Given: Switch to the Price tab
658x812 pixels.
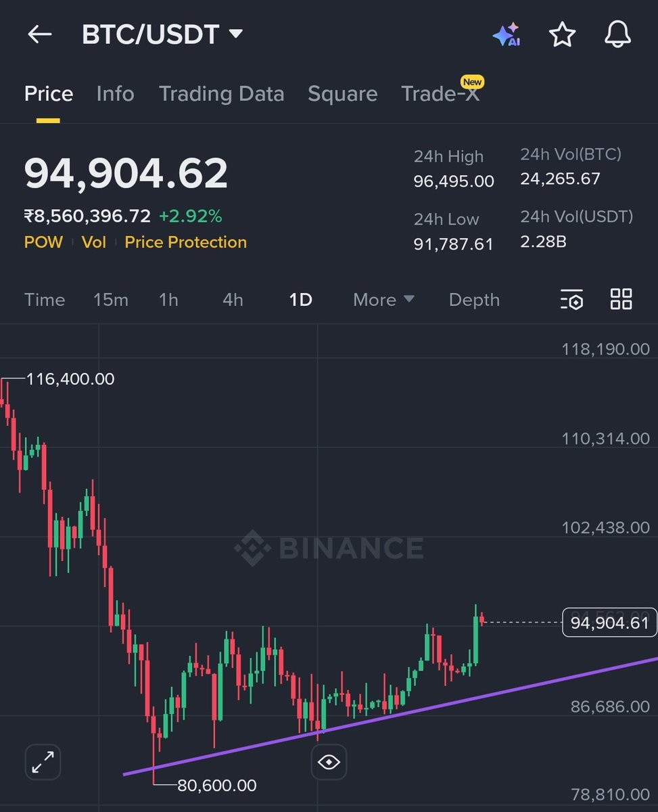Looking at the screenshot, I should (49, 94).
